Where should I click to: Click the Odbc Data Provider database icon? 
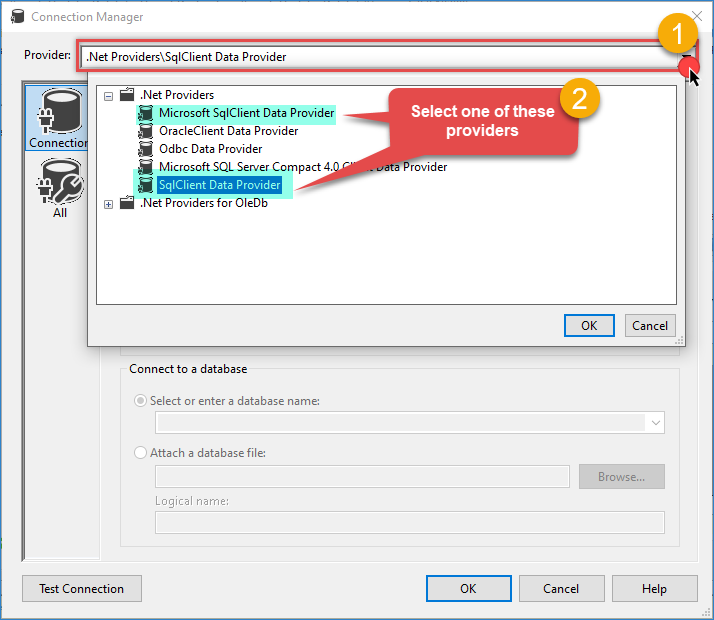[x=147, y=149]
